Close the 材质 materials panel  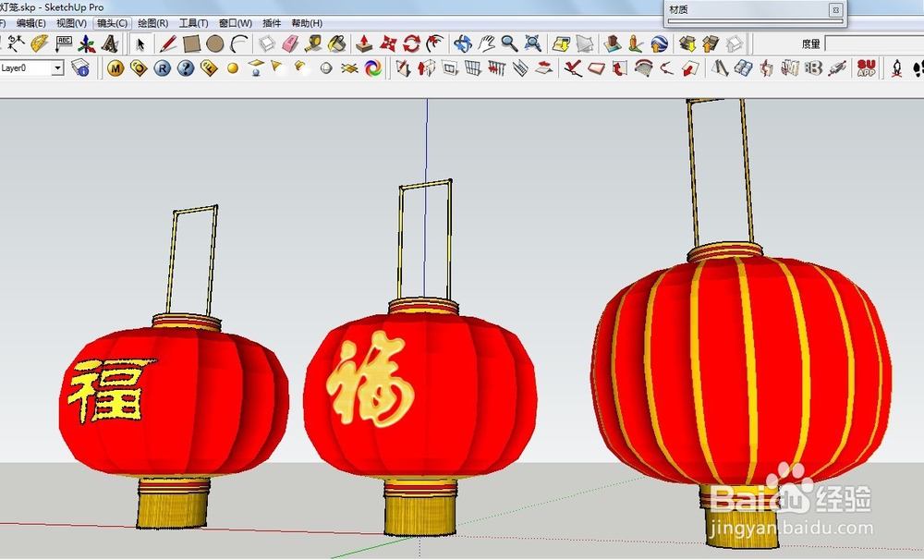pyautogui.click(x=835, y=9)
